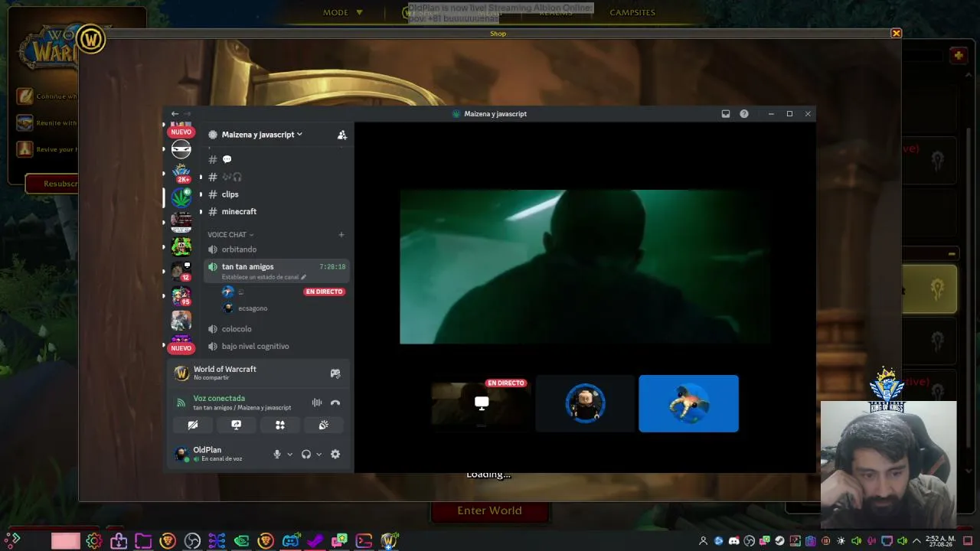Select the blue background participant tile
This screenshot has height=551, width=980.
click(x=688, y=403)
